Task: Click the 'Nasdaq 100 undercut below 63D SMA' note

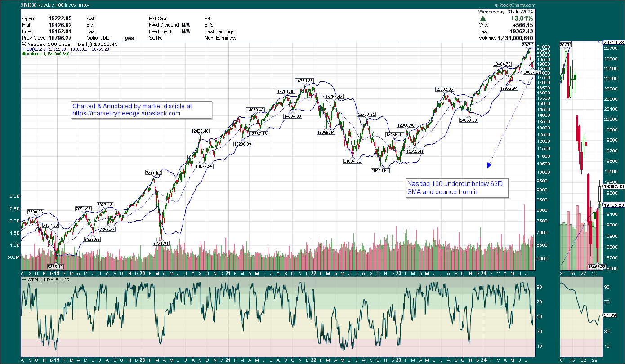Action: [457, 188]
